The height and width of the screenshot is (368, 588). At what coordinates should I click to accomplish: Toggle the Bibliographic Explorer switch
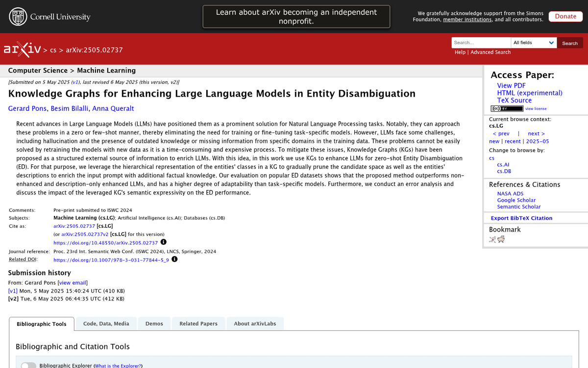[x=28, y=366]
